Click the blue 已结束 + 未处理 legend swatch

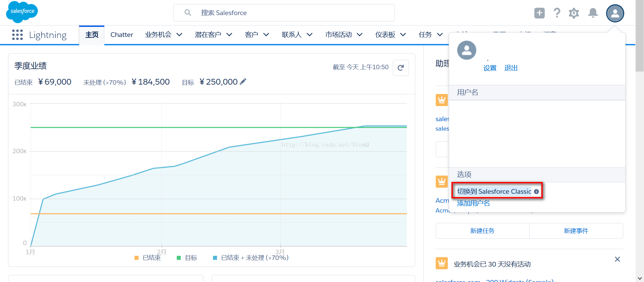[215, 258]
